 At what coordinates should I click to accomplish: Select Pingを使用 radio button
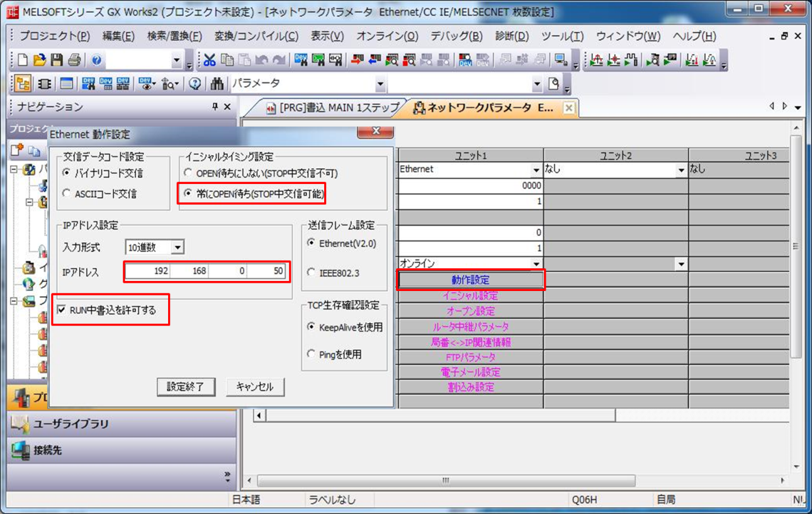310,354
